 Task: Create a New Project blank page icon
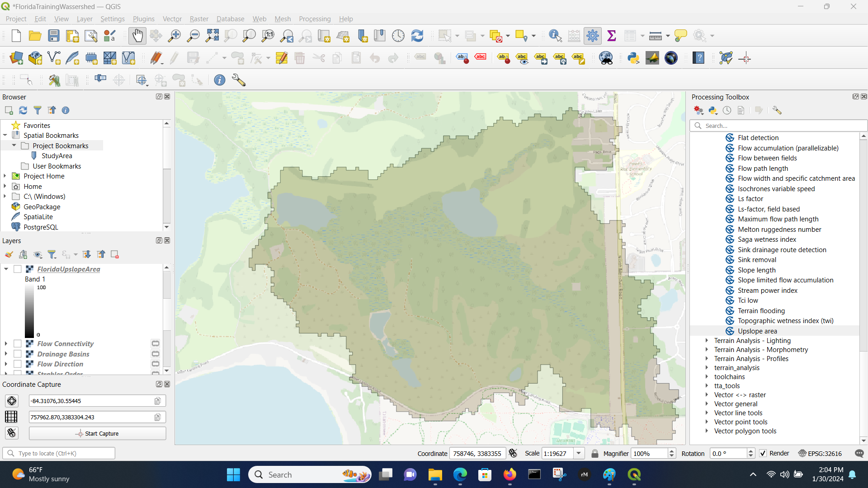[16, 36]
